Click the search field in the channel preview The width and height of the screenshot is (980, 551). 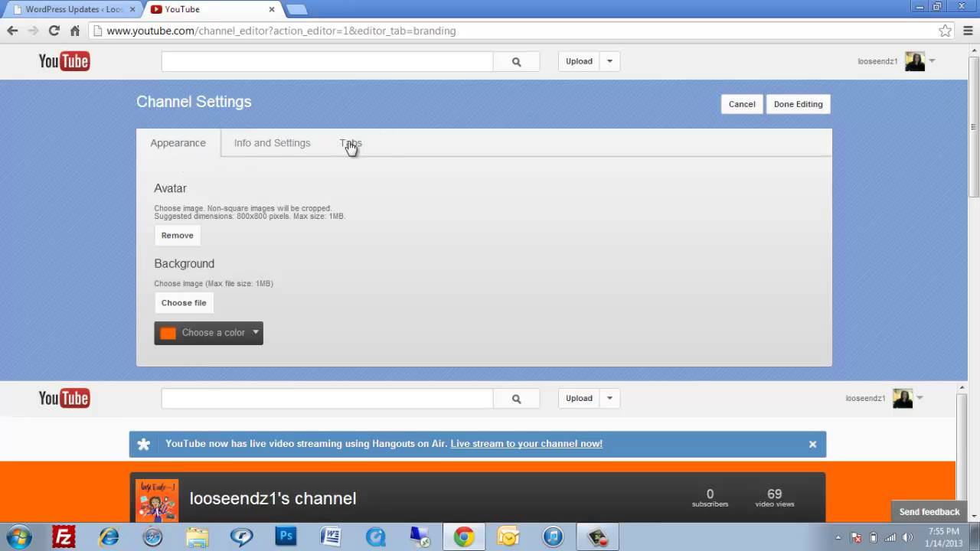pos(327,398)
